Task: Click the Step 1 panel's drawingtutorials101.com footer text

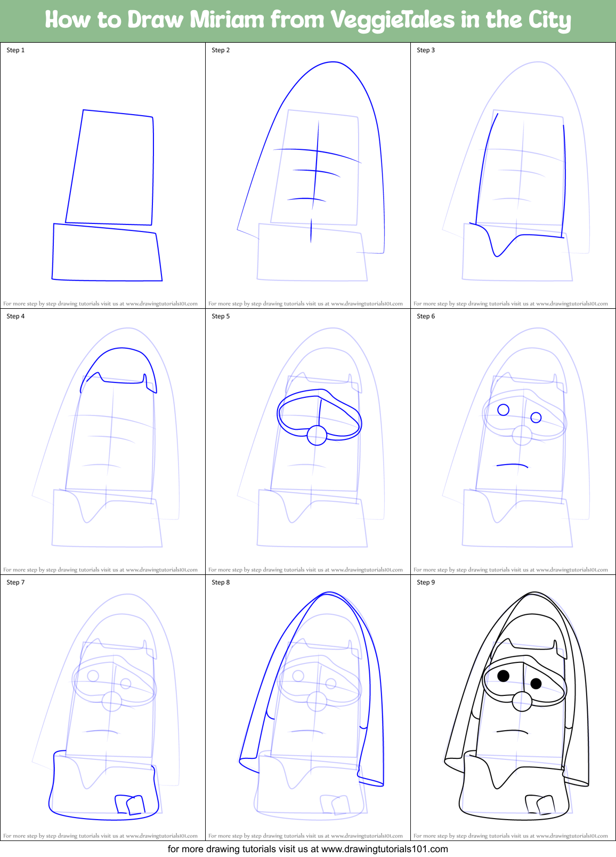Action: [x=100, y=303]
